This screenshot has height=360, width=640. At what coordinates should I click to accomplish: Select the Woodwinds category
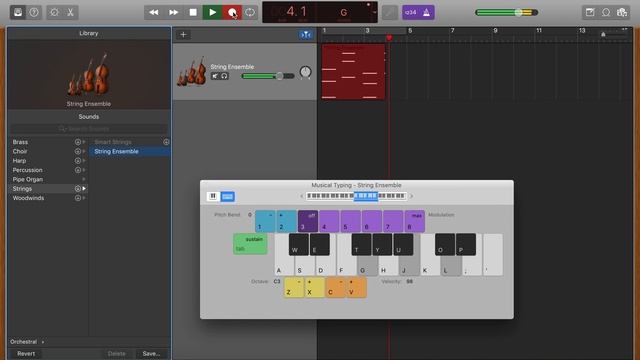[x=28, y=198]
